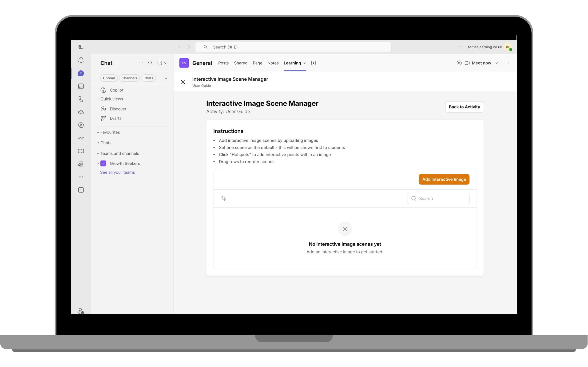Click the search icon in Chat header

click(150, 63)
